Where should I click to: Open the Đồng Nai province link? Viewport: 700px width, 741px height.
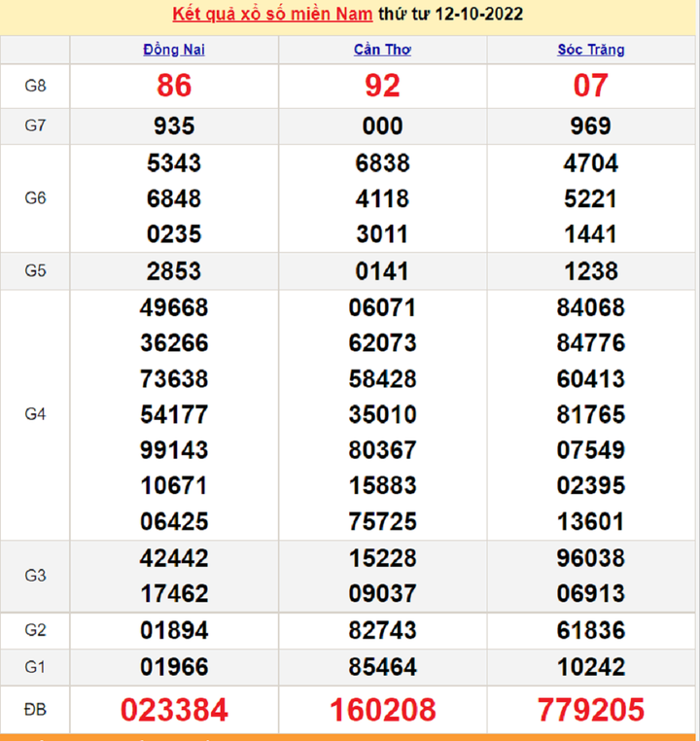coord(174,50)
